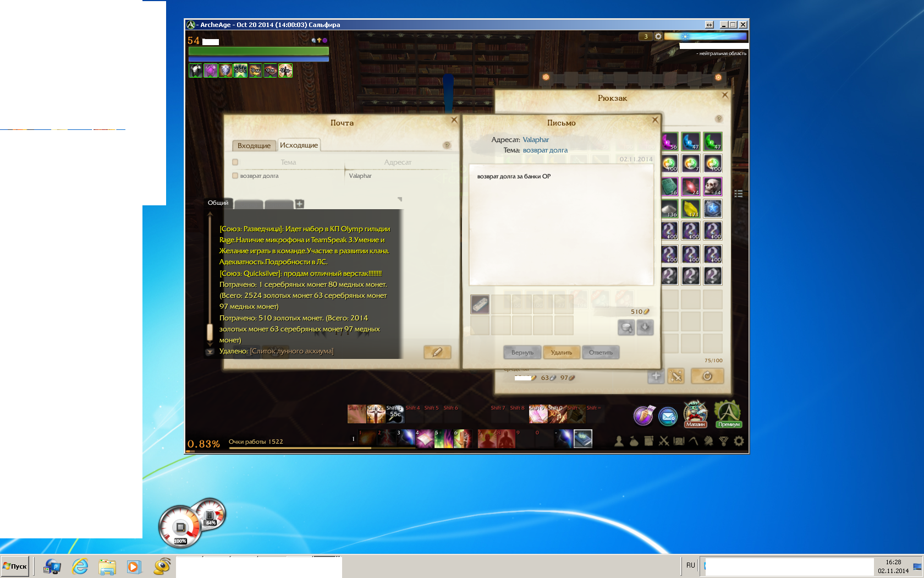
Task: Take the attached ingot item from the letter
Action: click(480, 304)
